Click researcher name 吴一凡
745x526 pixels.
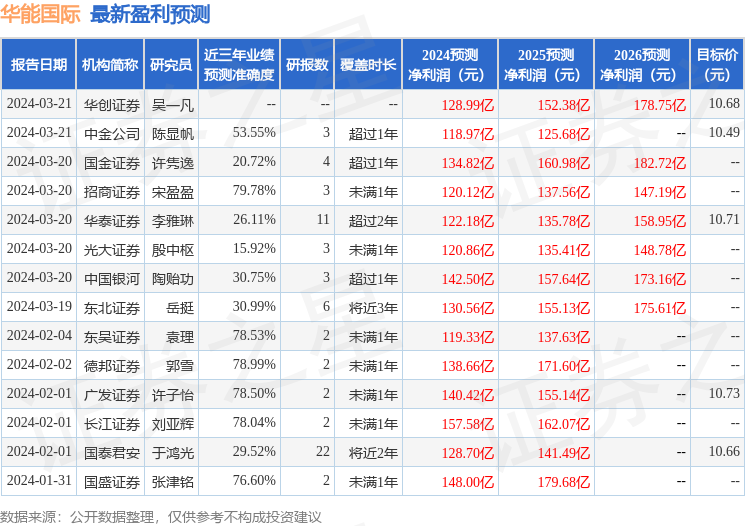click(x=172, y=105)
